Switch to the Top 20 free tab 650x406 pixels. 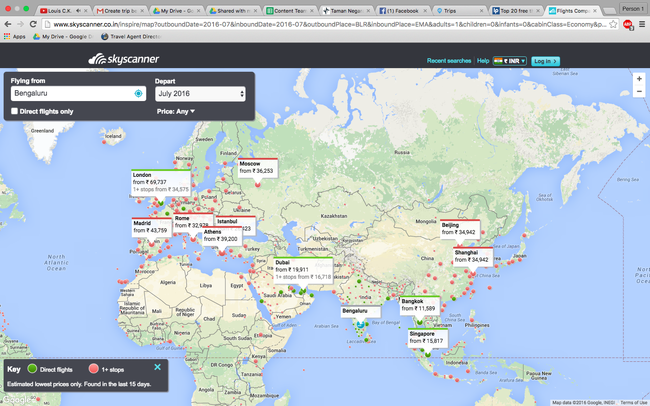[x=515, y=10]
